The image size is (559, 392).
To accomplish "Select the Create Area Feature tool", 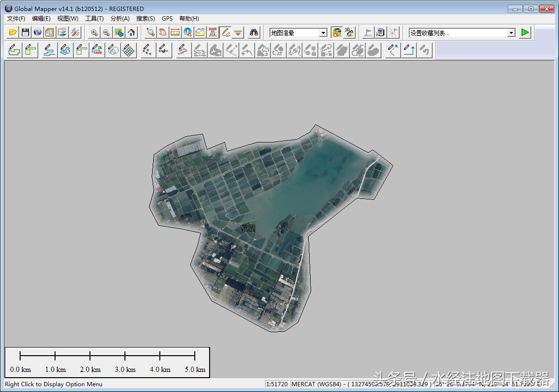I will (x=14, y=50).
